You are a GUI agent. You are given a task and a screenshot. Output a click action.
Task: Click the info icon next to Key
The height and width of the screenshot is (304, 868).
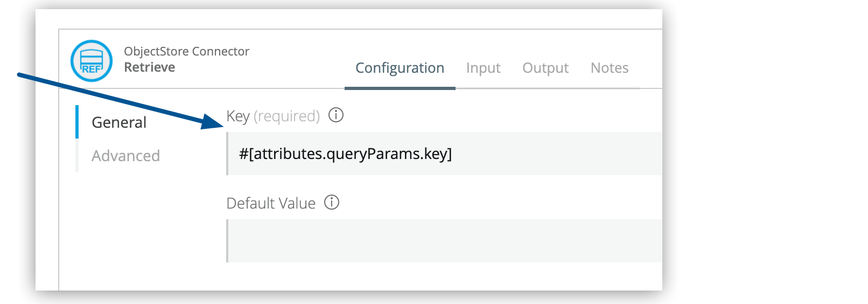click(x=336, y=115)
